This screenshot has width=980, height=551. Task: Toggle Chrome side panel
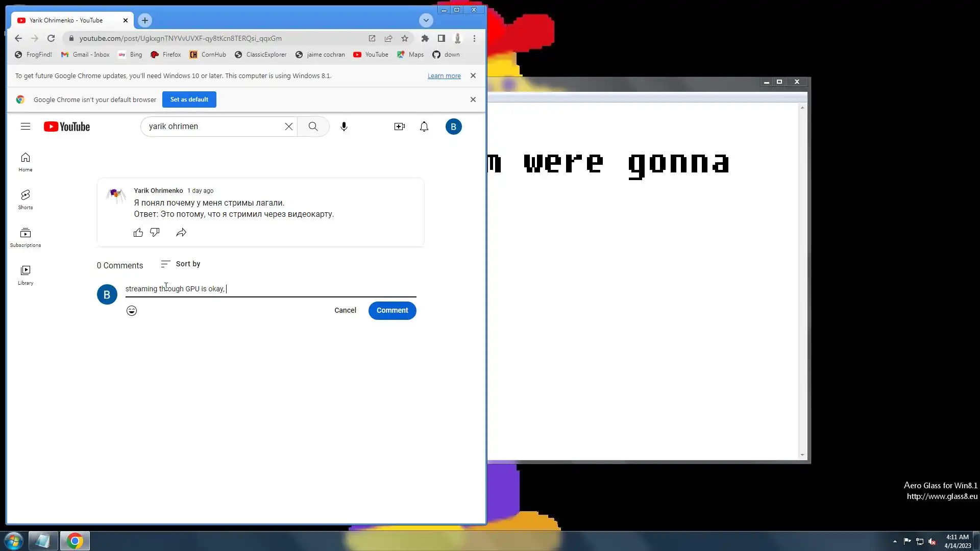442,38
